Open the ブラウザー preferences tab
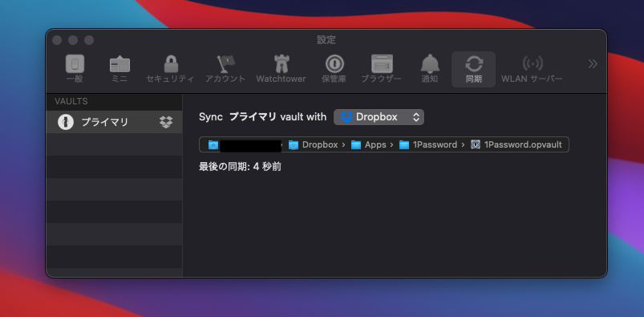The width and height of the screenshot is (644, 317). coord(381,69)
